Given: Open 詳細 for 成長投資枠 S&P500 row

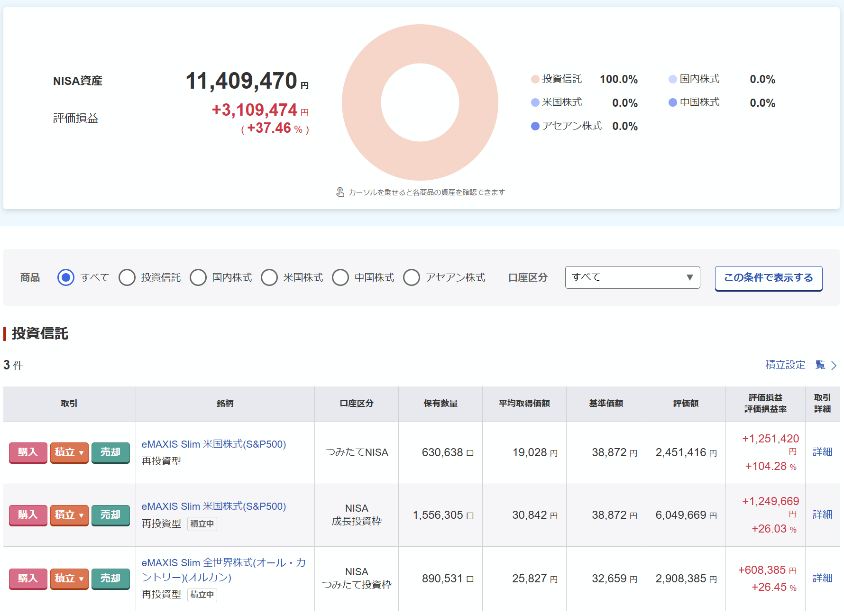Looking at the screenshot, I should pyautogui.click(x=822, y=515).
